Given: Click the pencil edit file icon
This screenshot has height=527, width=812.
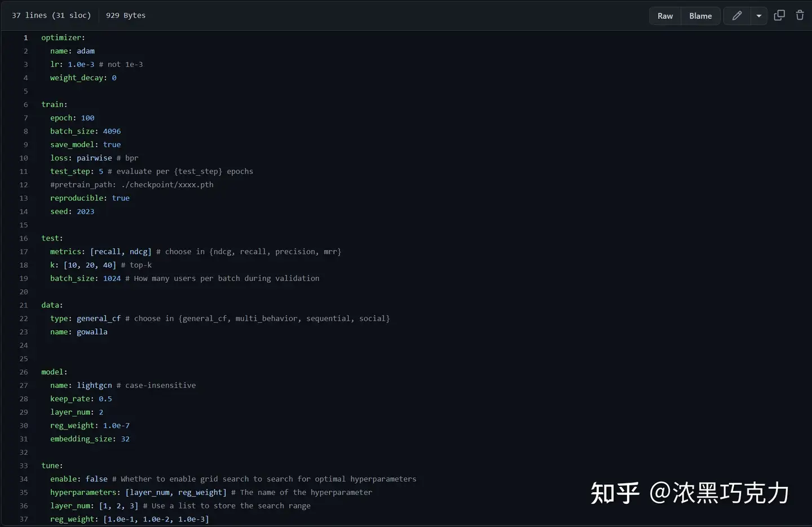Looking at the screenshot, I should [736, 16].
